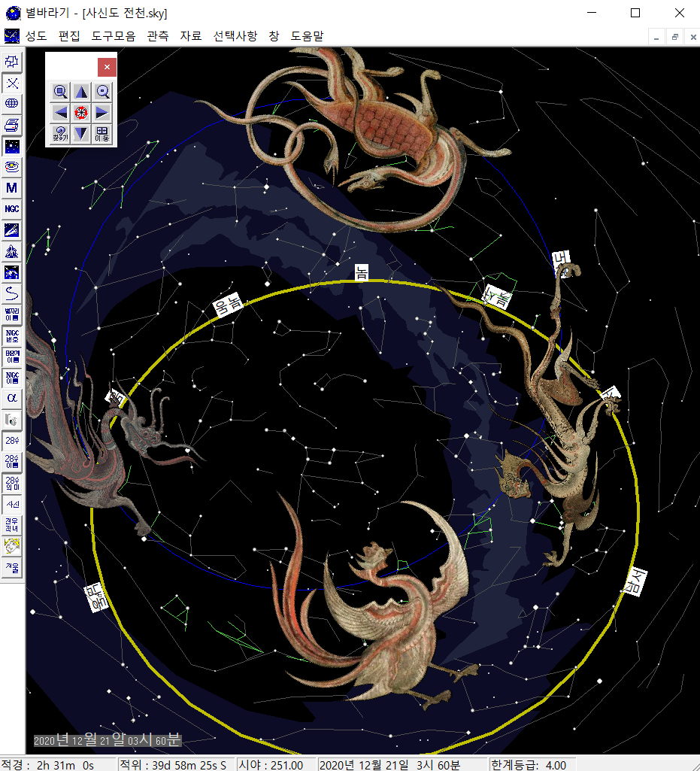Close the floating navigation panel

pyautogui.click(x=107, y=68)
